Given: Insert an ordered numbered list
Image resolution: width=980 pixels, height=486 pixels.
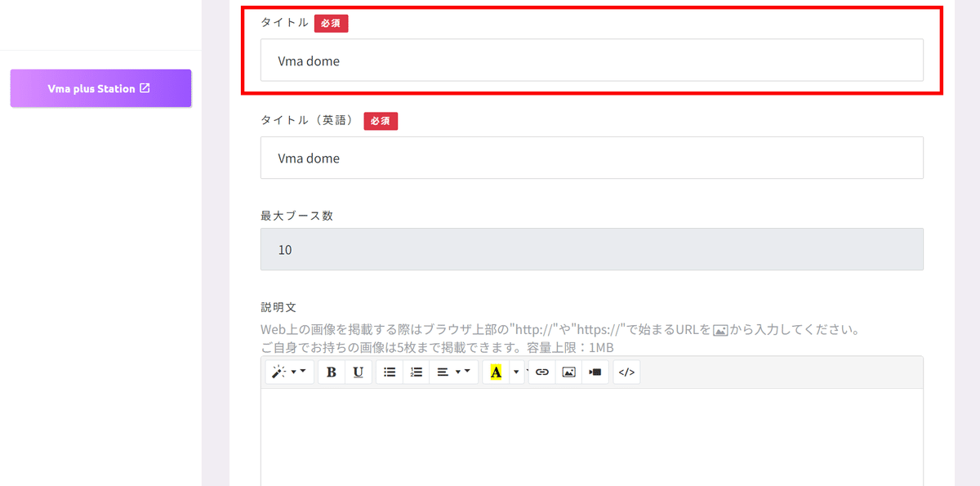Looking at the screenshot, I should pos(416,372).
